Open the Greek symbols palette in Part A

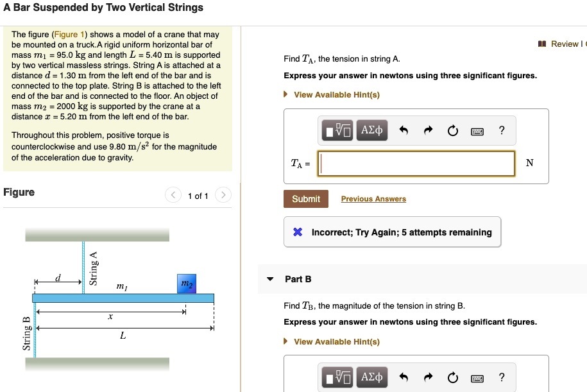[x=371, y=130]
